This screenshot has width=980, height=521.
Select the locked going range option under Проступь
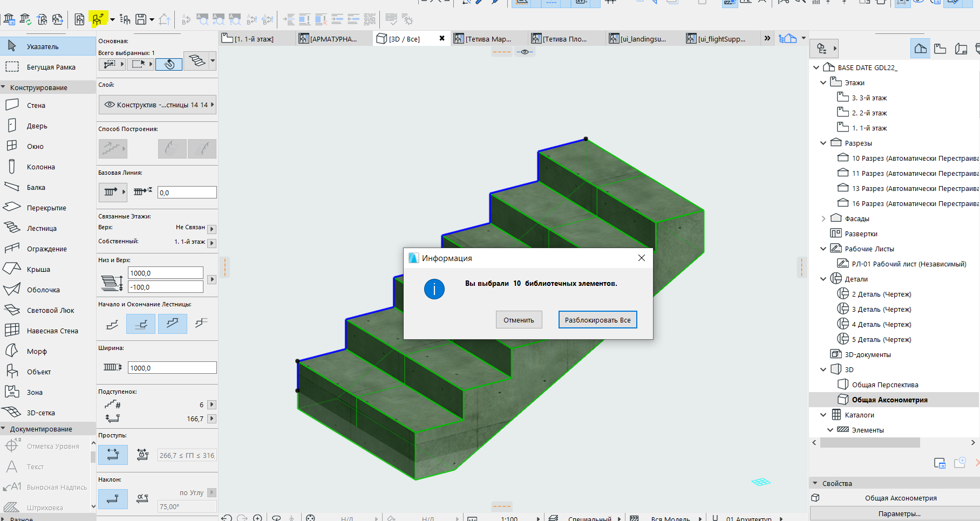point(142,455)
